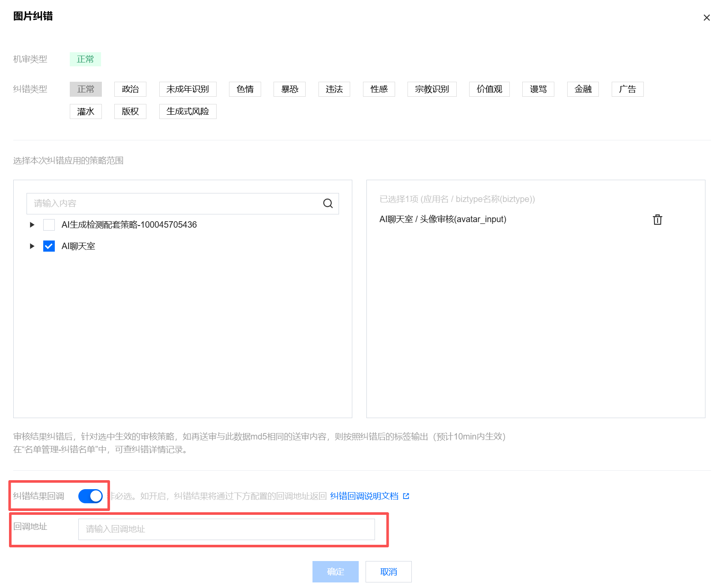The width and height of the screenshot is (720, 588).
Task: Toggle the 纠错结果回调 switch
Action: [90, 496]
